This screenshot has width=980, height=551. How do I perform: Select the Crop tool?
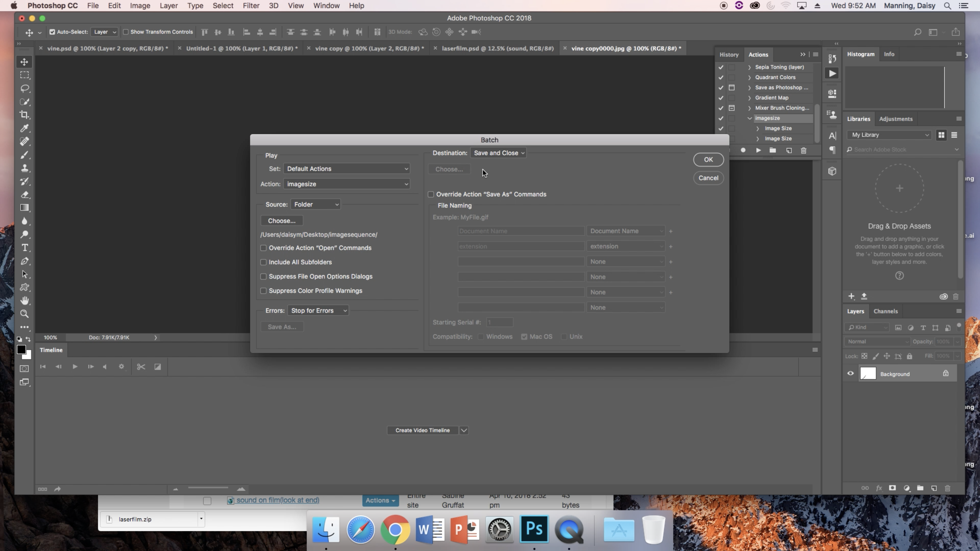click(x=24, y=115)
